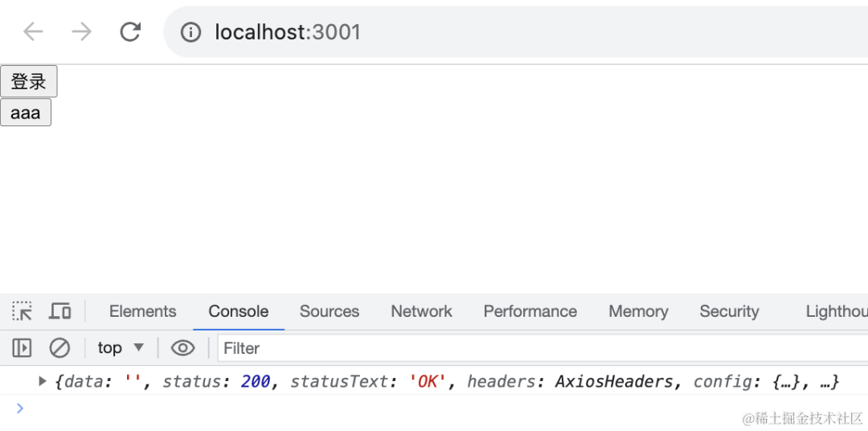Open the Security tab
This screenshot has width=868, height=431.
(x=729, y=311)
